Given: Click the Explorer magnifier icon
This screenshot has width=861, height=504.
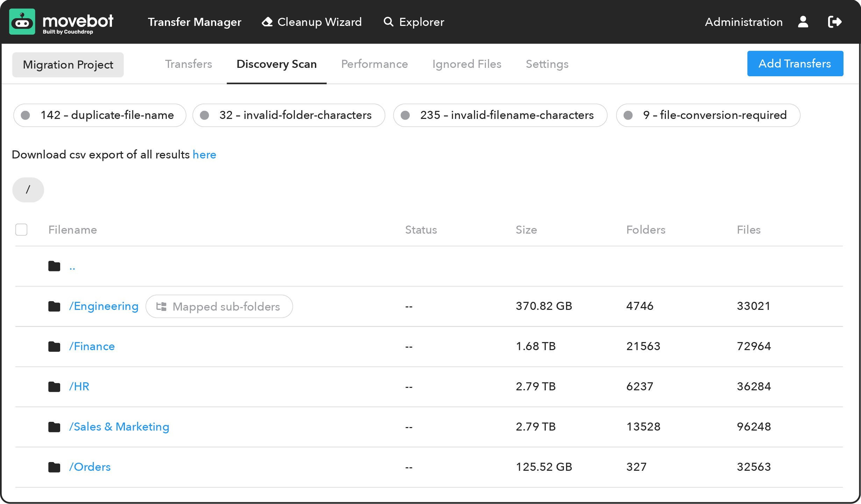Looking at the screenshot, I should tap(388, 22).
